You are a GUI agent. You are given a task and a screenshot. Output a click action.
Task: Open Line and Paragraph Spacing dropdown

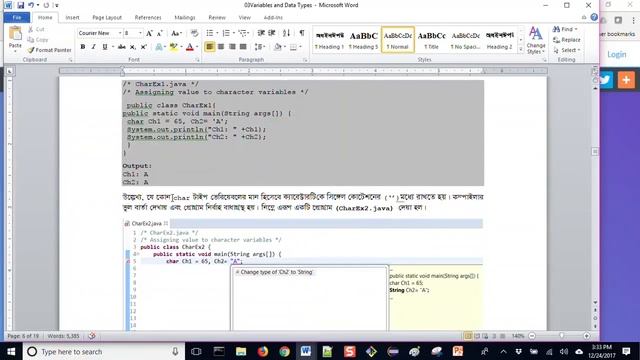259,47
